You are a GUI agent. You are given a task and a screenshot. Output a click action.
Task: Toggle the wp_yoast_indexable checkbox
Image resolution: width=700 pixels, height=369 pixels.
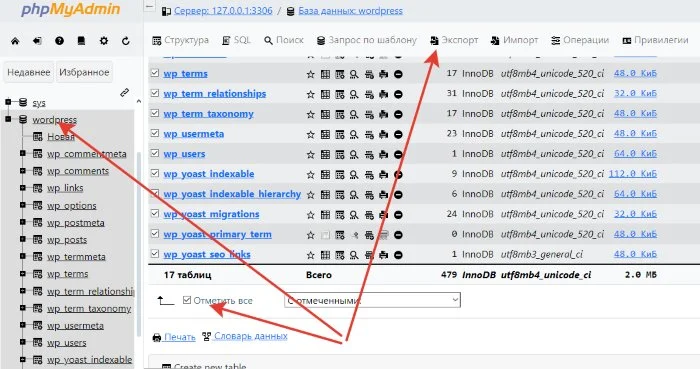(155, 173)
